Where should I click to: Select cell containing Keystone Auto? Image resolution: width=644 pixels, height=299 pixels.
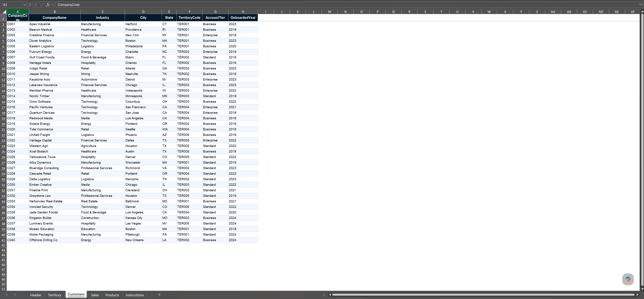pos(55,79)
